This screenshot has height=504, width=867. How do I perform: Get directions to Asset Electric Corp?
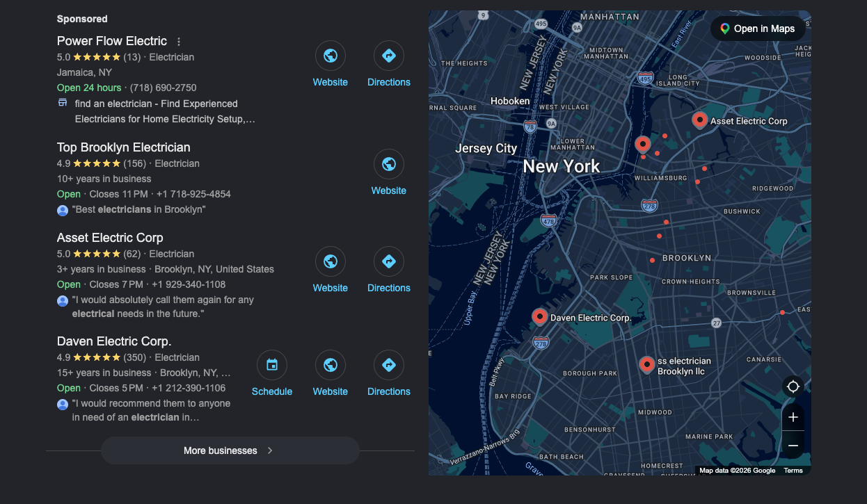coord(389,261)
